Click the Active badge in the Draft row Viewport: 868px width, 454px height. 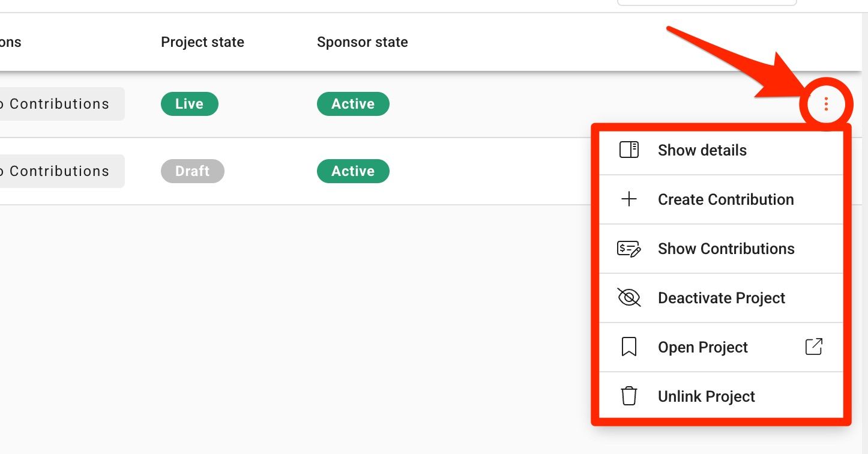pyautogui.click(x=353, y=171)
